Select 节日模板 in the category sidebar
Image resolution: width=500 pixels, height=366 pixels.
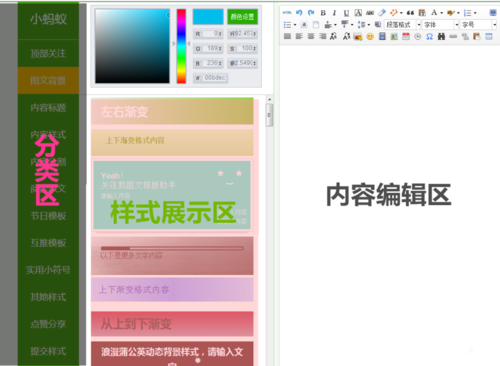click(x=48, y=216)
